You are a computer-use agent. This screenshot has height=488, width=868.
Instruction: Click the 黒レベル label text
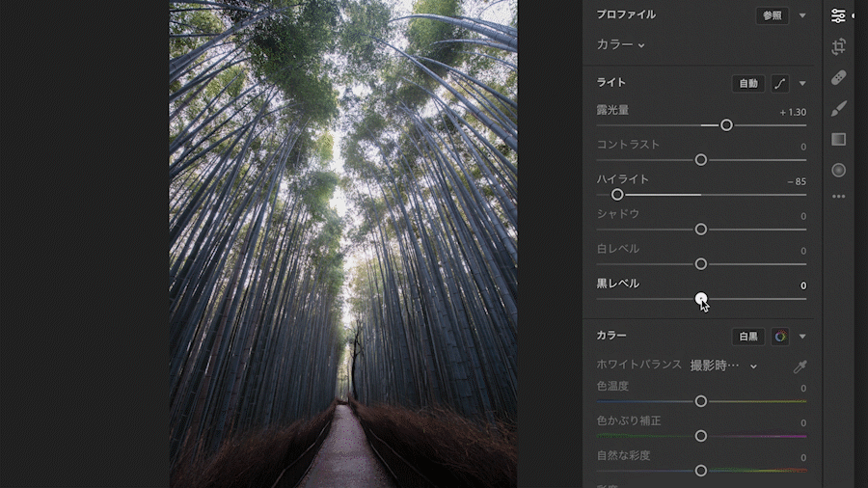click(x=618, y=284)
